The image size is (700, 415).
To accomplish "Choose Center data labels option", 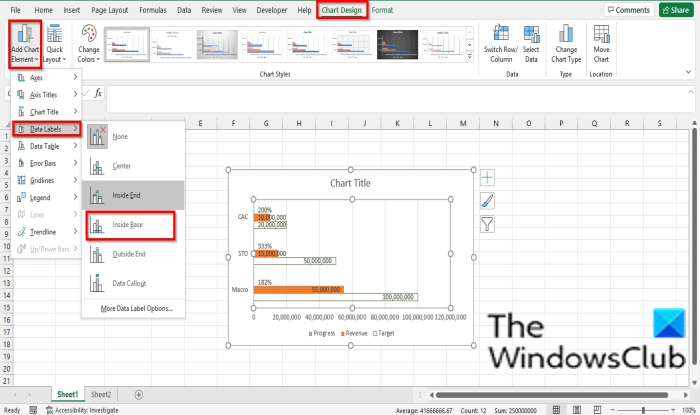I will coord(133,166).
